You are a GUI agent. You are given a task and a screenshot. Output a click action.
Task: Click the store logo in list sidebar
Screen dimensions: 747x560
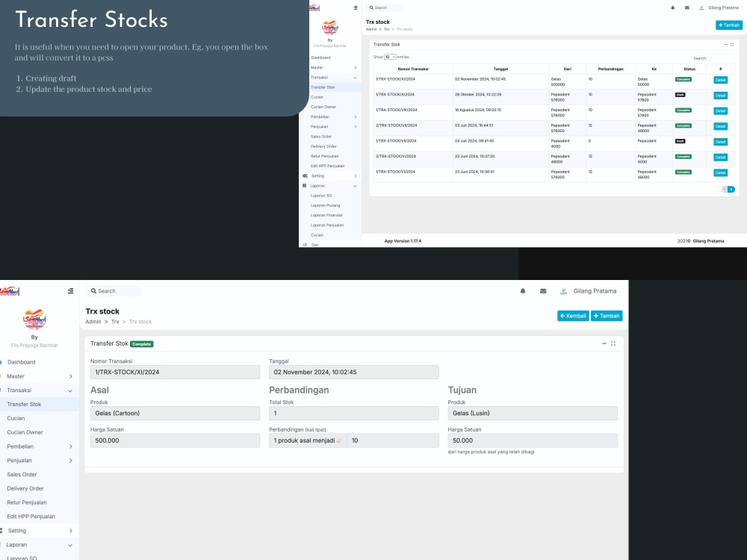(x=329, y=28)
